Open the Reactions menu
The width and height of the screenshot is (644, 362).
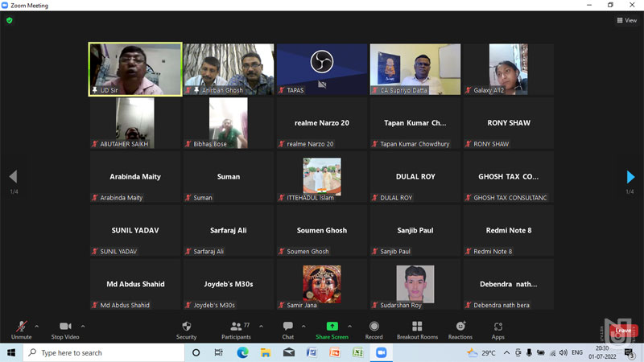coord(460,328)
